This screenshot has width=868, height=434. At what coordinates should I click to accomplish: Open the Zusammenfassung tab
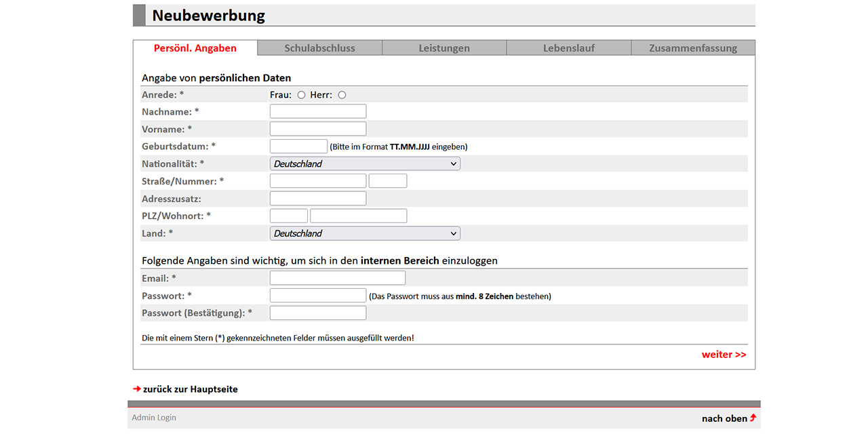[x=692, y=47]
